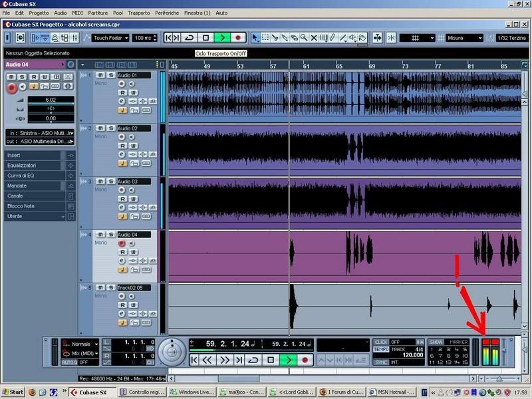Open the track list options dropdown arrow

[x=82, y=65]
